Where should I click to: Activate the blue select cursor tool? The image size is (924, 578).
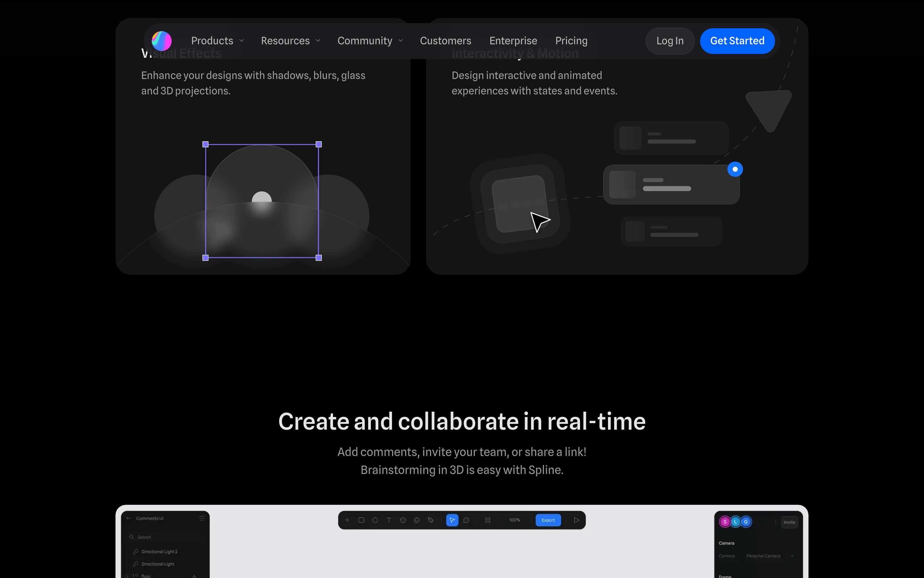pos(452,520)
